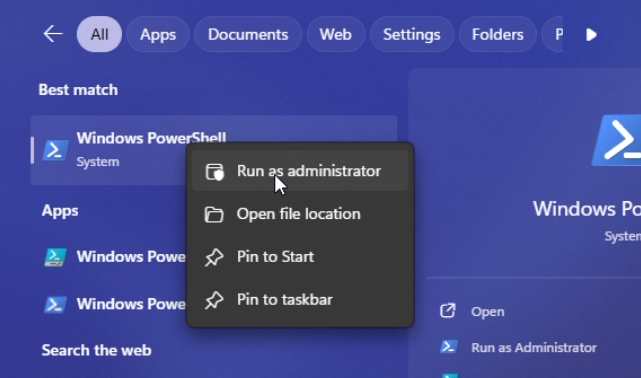This screenshot has width=641, height=378.
Task: Click the Search the web heading
Action: click(96, 351)
